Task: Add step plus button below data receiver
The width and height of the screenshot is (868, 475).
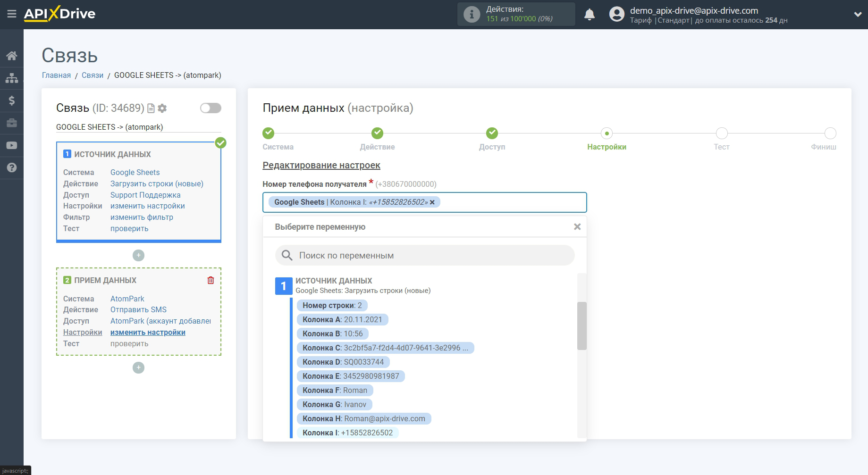Action: [x=138, y=367]
